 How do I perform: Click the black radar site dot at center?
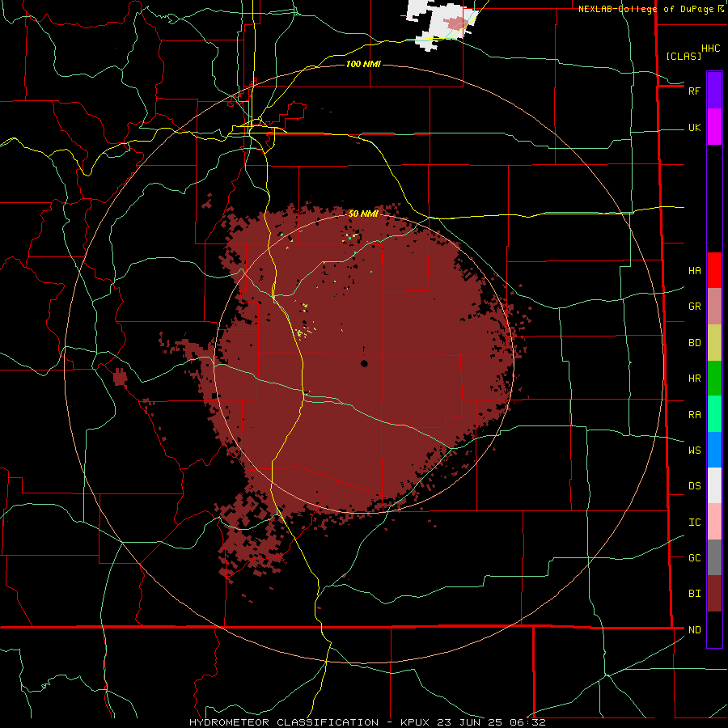pos(364,363)
